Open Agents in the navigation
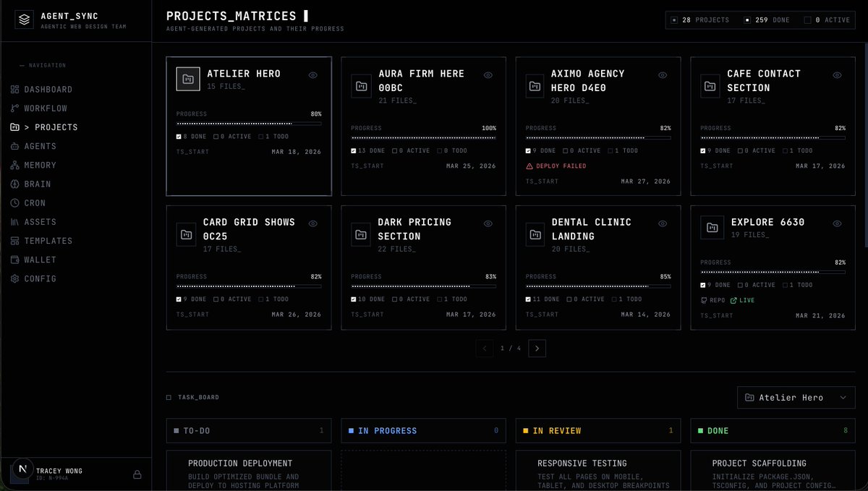This screenshot has width=868, height=491. [40, 146]
